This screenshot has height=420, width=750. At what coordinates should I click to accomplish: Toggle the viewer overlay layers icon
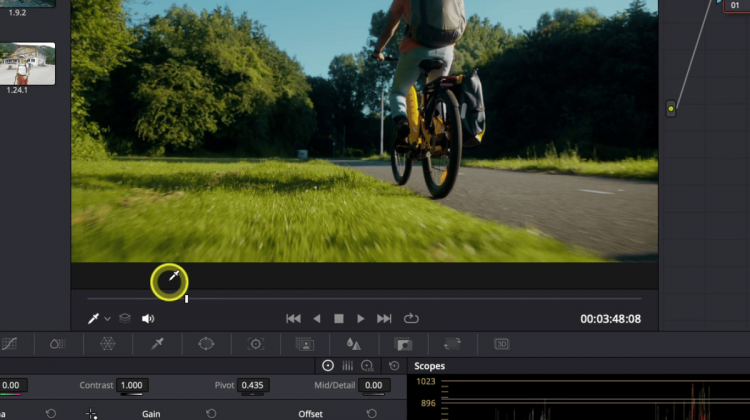click(125, 318)
